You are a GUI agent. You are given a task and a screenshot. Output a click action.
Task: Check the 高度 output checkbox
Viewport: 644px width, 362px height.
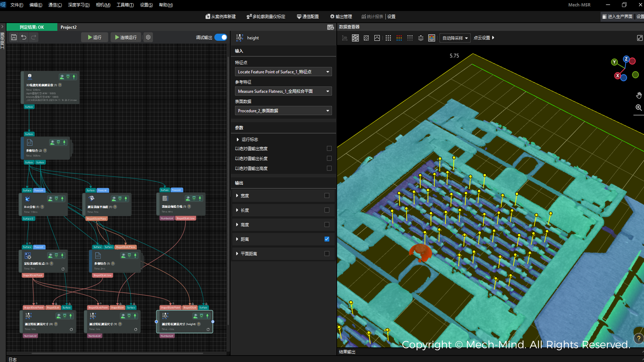(327, 225)
